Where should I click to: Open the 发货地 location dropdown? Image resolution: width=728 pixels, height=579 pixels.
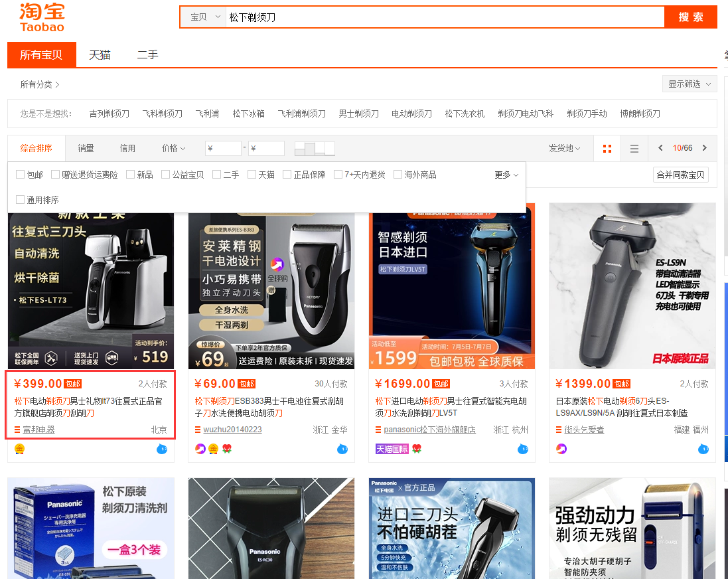(x=564, y=148)
